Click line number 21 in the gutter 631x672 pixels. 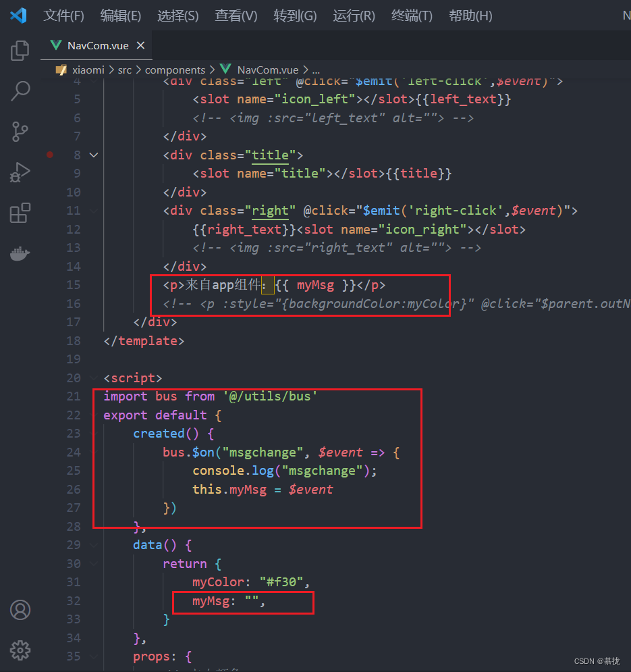tap(74, 396)
